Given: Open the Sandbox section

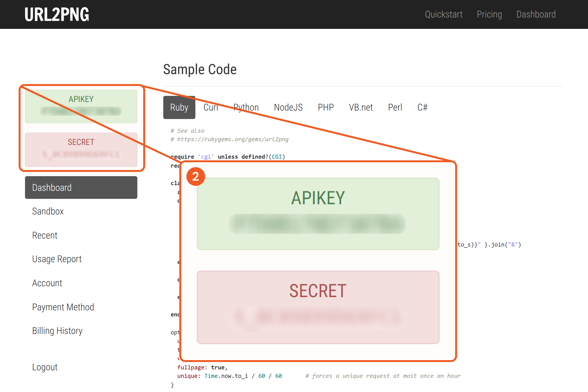Looking at the screenshot, I should pos(48,212).
